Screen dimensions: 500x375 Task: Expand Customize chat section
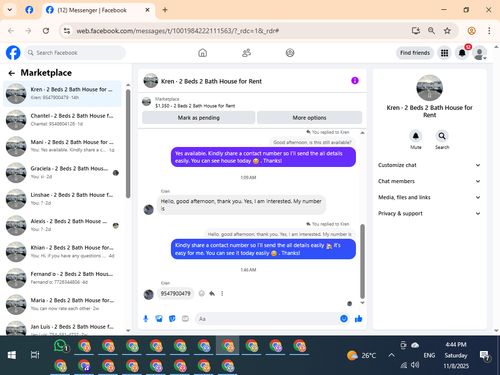point(429,165)
